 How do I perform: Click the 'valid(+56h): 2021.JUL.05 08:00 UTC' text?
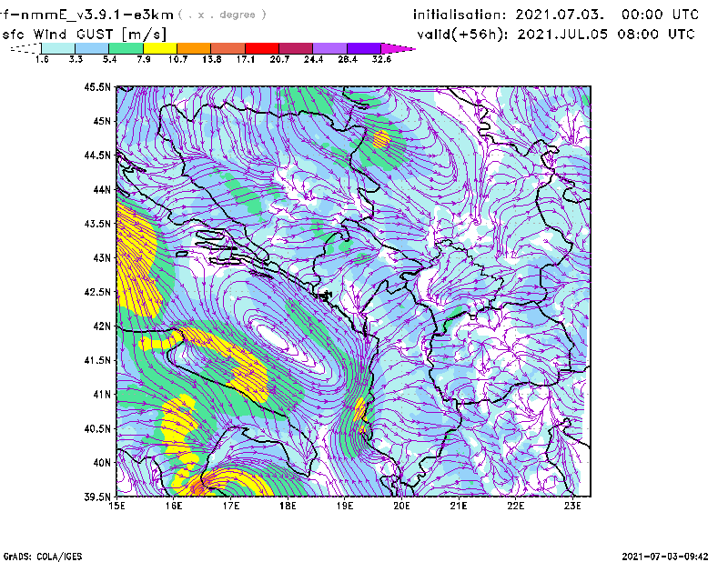[x=556, y=35]
